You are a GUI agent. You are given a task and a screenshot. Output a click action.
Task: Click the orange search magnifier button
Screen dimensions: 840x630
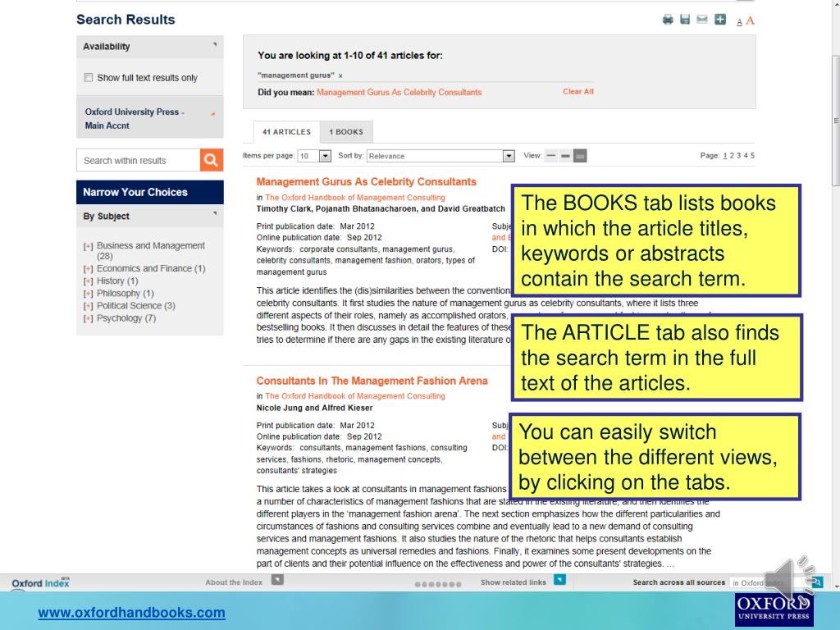pos(212,160)
